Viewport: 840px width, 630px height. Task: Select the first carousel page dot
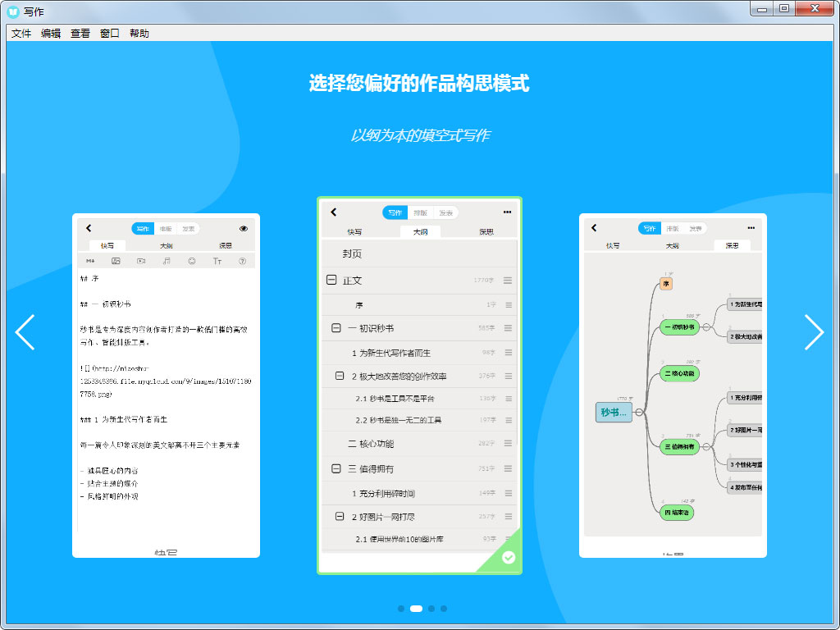tap(400, 609)
